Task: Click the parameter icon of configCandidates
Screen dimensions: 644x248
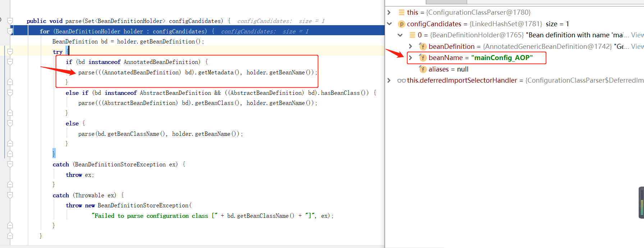Action: (401, 24)
